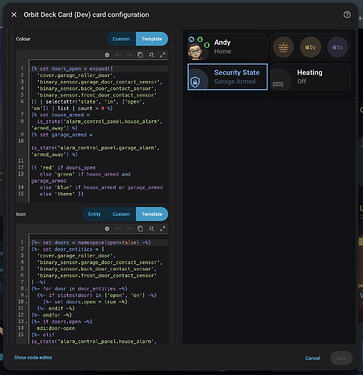Click the yellow Apple TV round button
The height and width of the screenshot is (375, 363).
pos(310,47)
